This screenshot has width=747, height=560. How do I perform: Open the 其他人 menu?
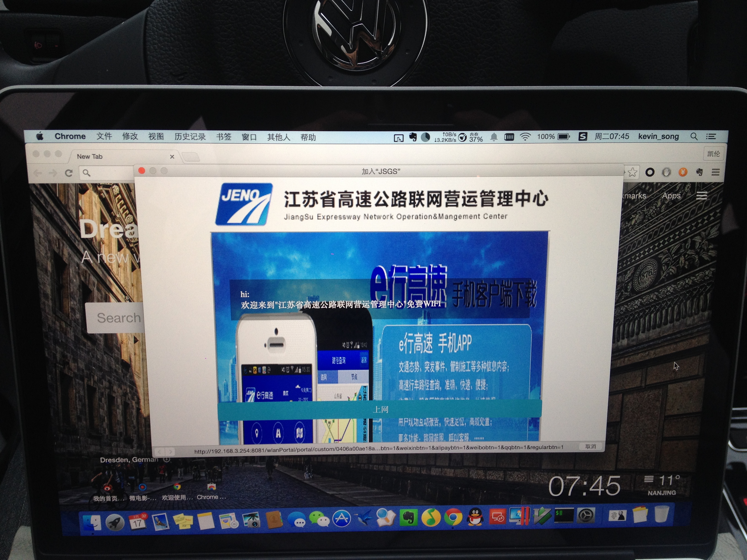coord(279,137)
